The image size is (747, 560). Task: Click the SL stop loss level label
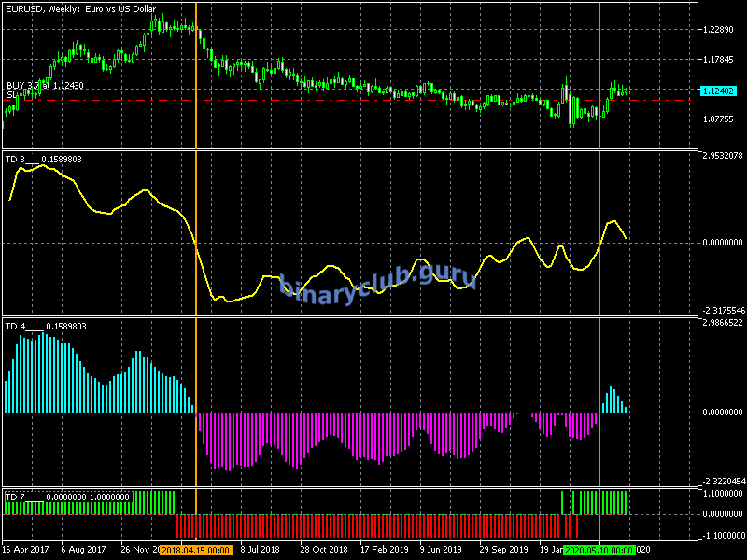(x=10, y=95)
